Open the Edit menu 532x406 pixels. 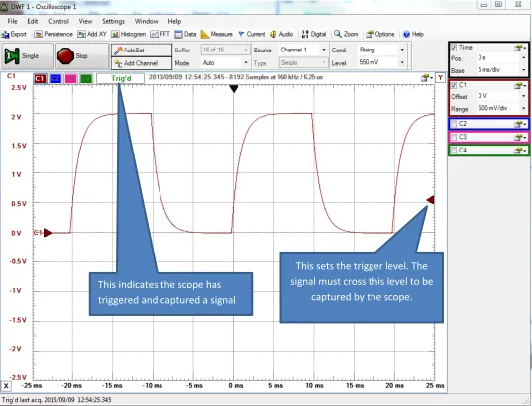[33, 21]
